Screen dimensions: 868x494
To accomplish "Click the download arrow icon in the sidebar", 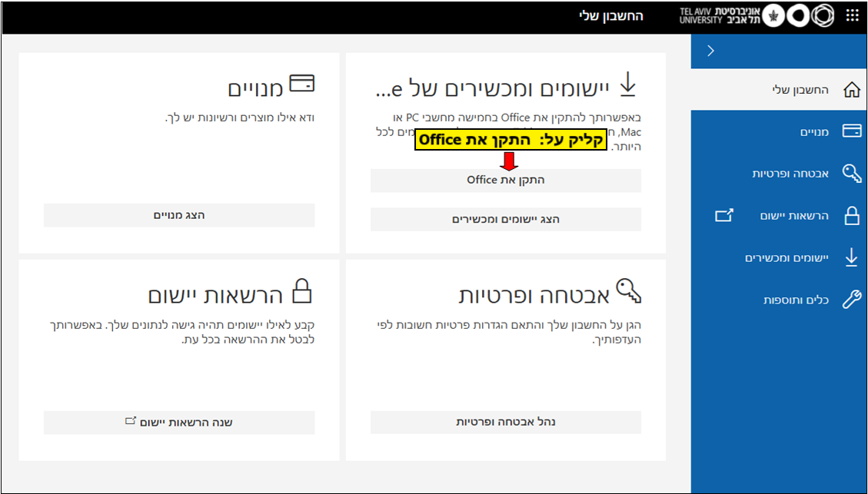I will [x=851, y=258].
